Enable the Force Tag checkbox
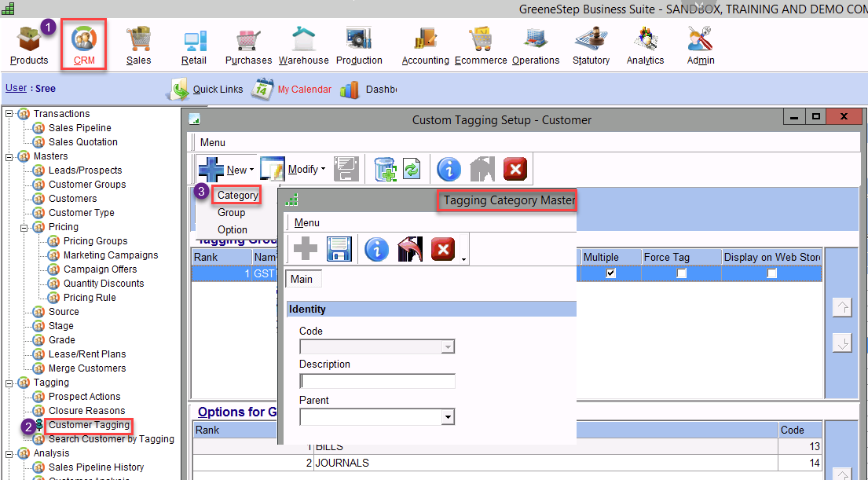This screenshot has height=480, width=868. coord(681,273)
